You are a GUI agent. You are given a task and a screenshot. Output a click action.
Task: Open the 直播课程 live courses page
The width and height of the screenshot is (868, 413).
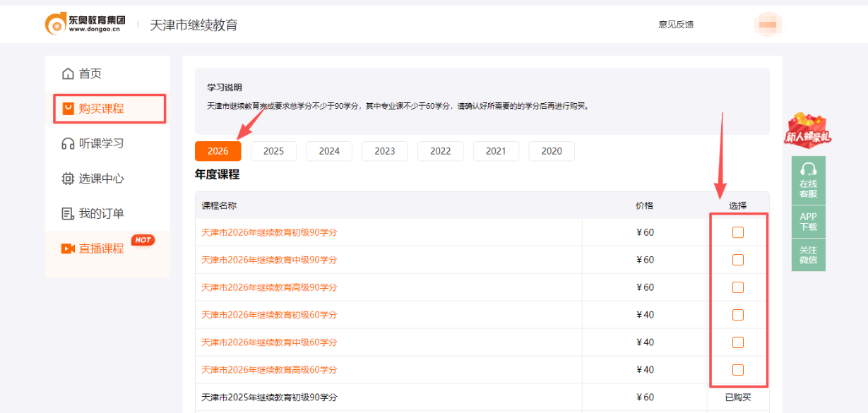coord(90,248)
